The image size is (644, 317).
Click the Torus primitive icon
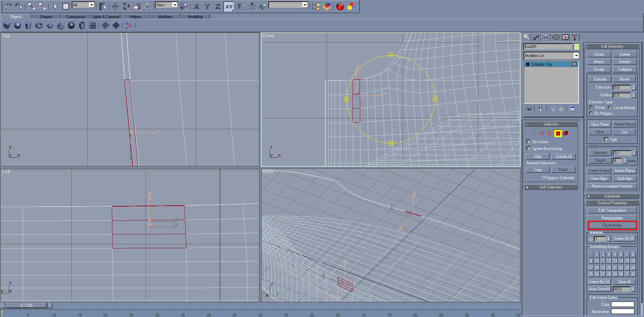point(39,25)
